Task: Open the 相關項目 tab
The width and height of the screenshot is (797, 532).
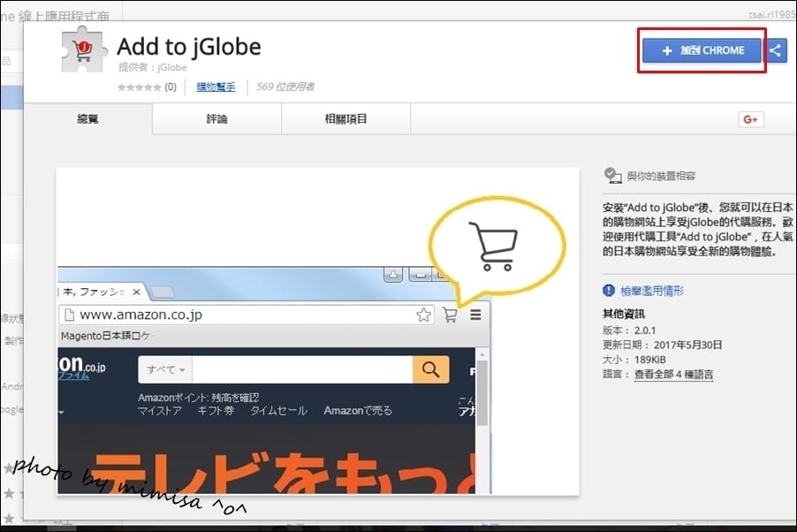Action: 345,119
